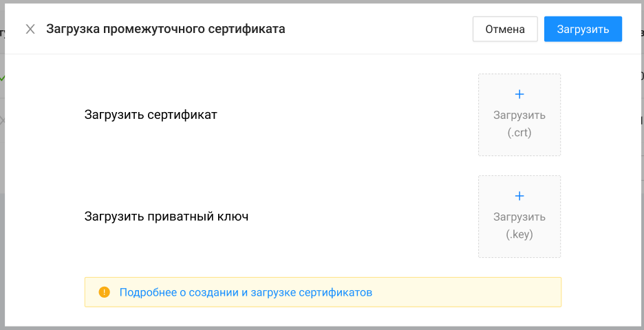Open link Подробнее о создании и загрузке сертификатов
644x330 pixels.
pyautogui.click(x=246, y=292)
